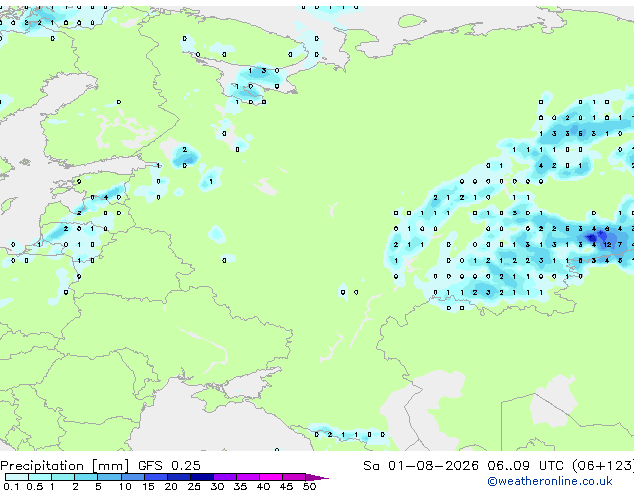Click the 12 mm precipitation value on map
634x490 pixels.
coord(607,245)
